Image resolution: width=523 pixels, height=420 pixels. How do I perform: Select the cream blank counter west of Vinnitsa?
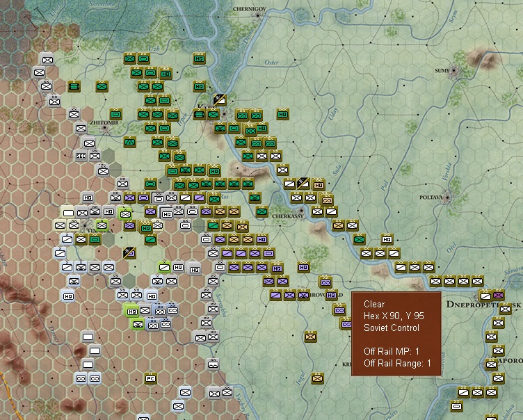pos(68,213)
